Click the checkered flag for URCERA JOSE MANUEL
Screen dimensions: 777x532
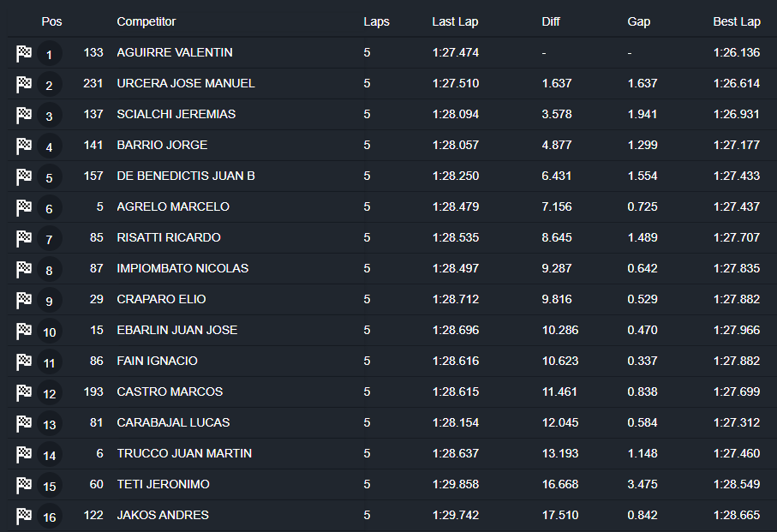coord(24,84)
